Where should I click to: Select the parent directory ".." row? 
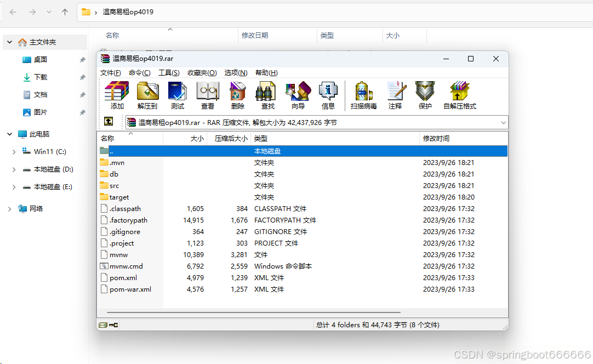pos(303,151)
